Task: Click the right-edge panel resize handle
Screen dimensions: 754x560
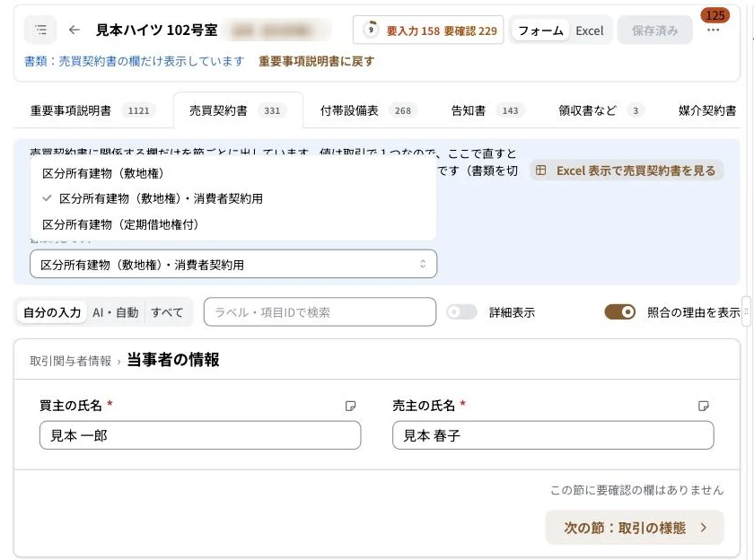Action: (x=746, y=311)
